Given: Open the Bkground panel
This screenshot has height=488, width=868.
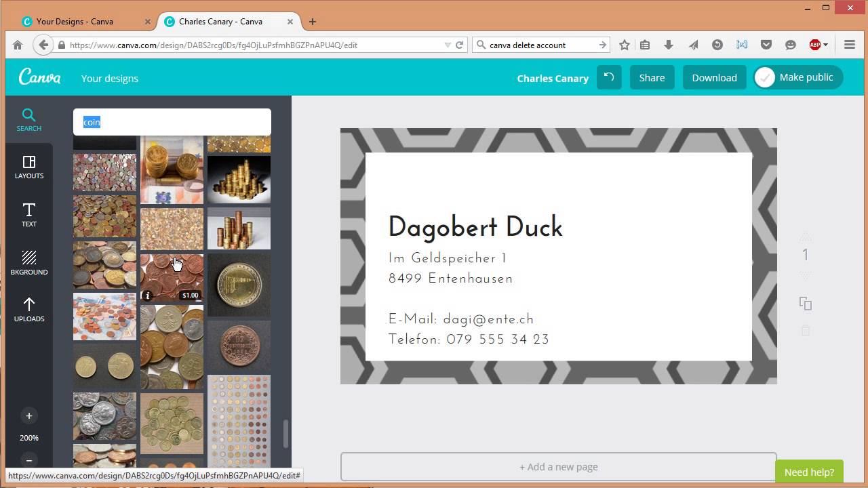Looking at the screenshot, I should coord(28,262).
